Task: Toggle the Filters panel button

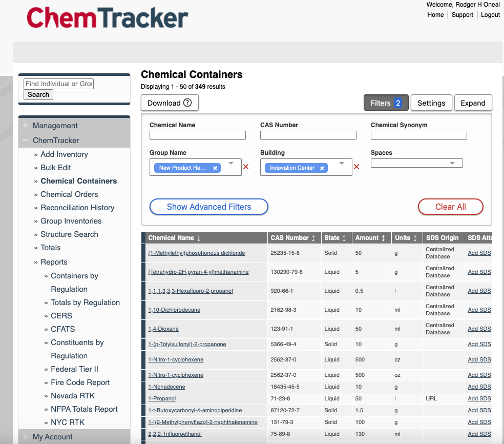Action: click(386, 103)
